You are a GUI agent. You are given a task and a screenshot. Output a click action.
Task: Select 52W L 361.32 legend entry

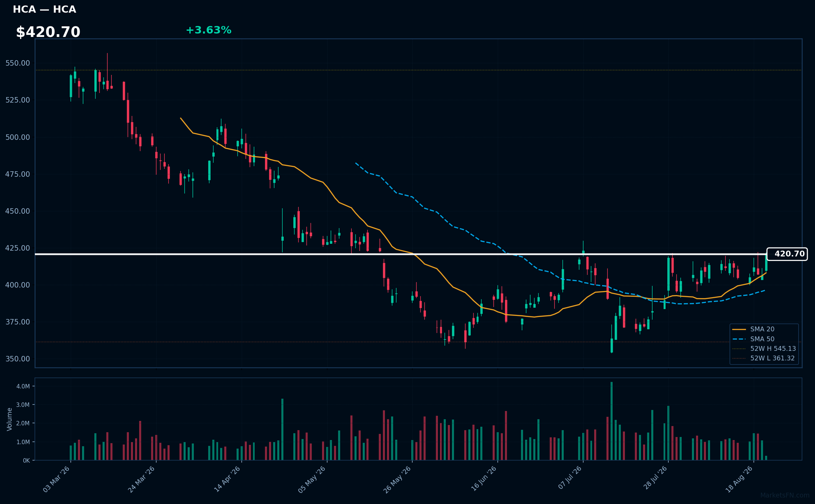pyautogui.click(x=763, y=358)
